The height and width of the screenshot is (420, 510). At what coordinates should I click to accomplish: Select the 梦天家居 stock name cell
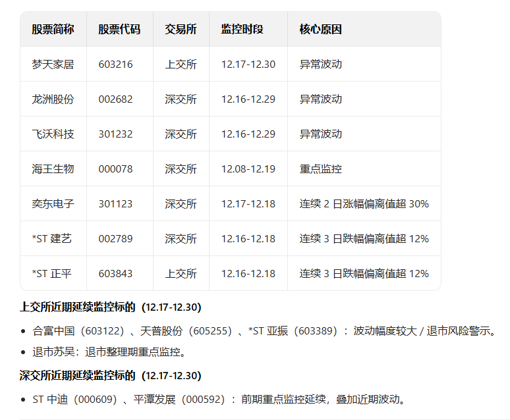click(x=53, y=65)
